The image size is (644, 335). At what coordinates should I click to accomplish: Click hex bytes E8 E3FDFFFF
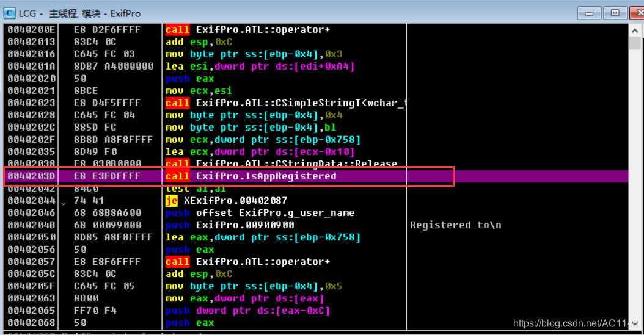click(107, 176)
